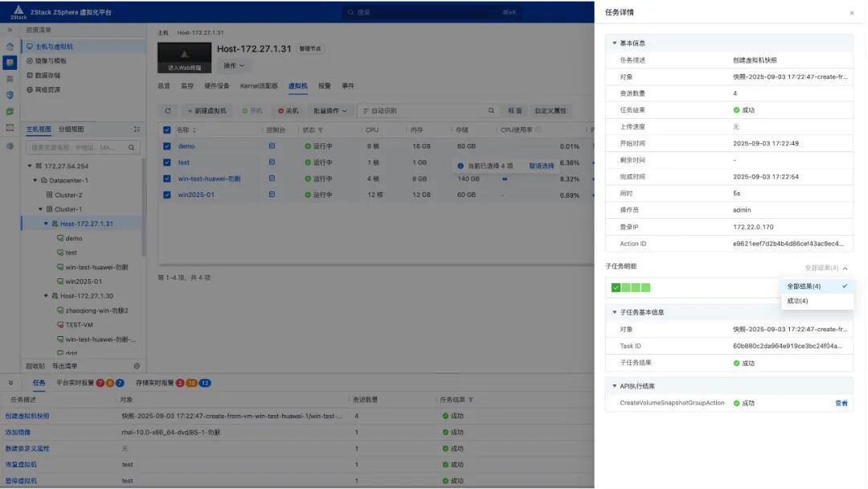This screenshot has width=868, height=489.
Task: Click the search magnifier in VM filter box
Action: coord(491,111)
